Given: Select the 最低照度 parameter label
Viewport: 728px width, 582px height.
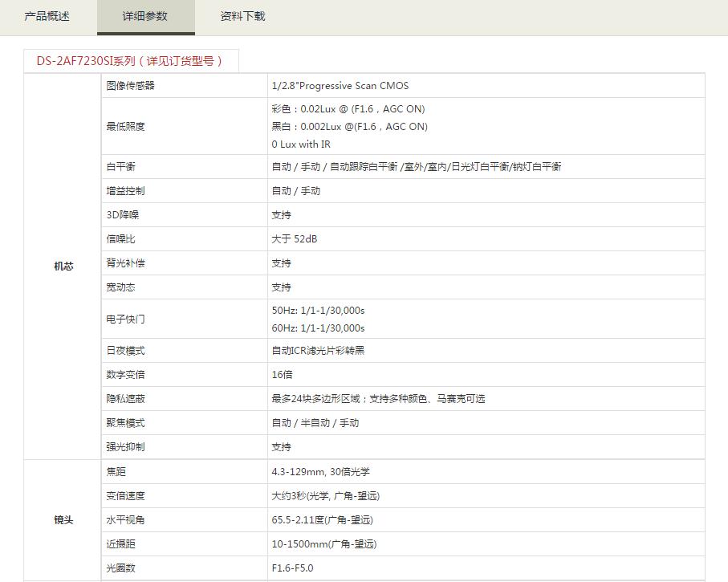Looking at the screenshot, I should click(x=125, y=126).
